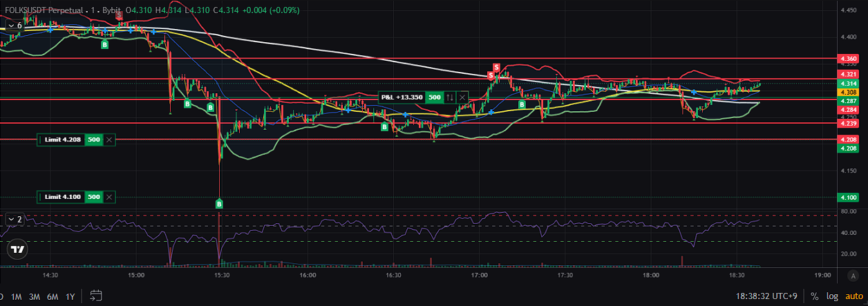Click the TradingView logo

coord(18,250)
